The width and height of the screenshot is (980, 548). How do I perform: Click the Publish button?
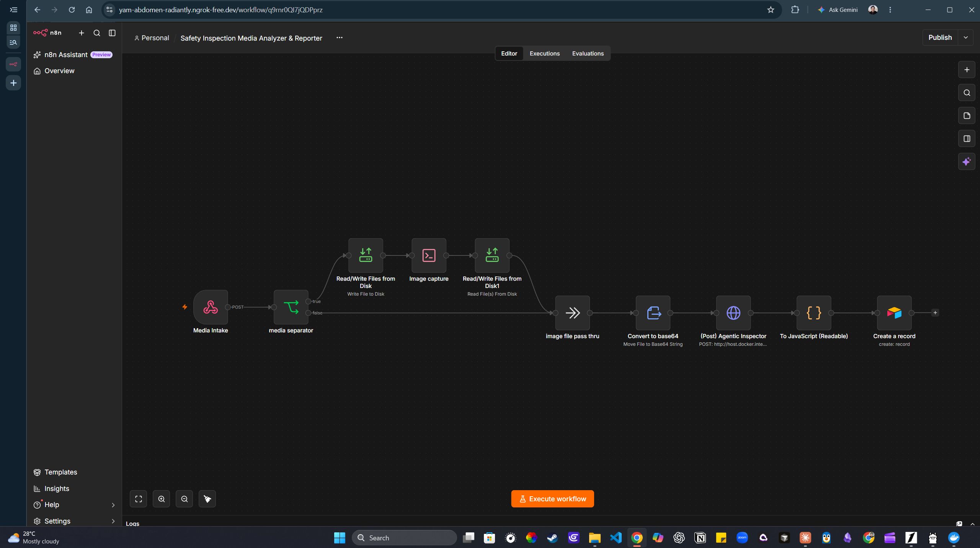940,38
